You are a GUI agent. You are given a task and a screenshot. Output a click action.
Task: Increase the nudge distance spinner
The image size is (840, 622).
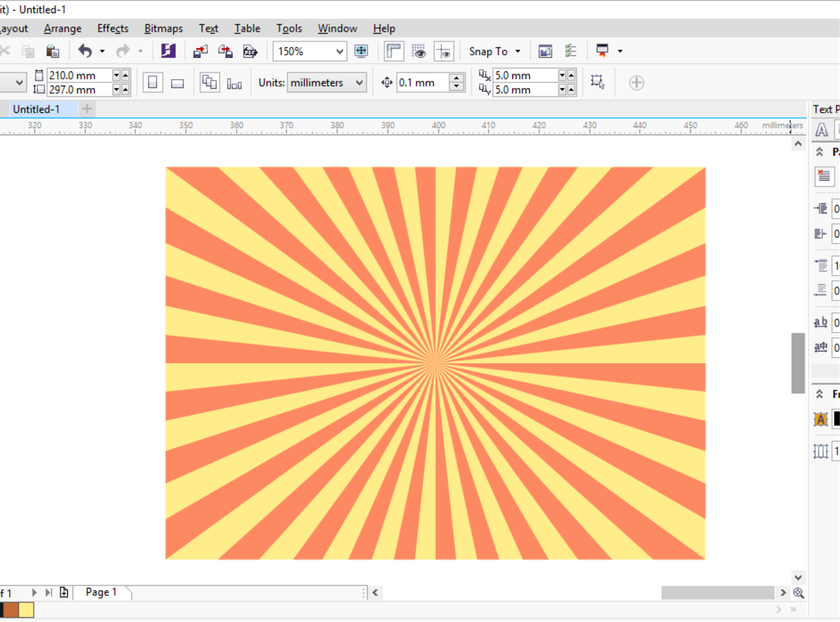click(x=457, y=78)
